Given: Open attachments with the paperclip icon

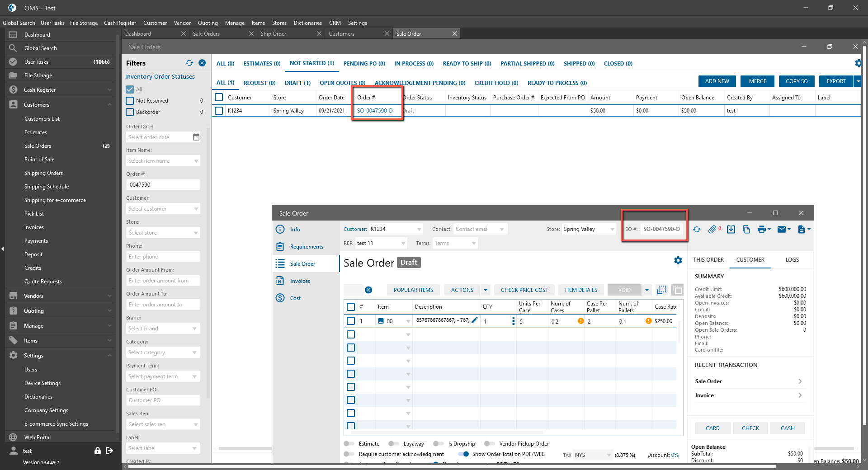Looking at the screenshot, I should pos(712,230).
